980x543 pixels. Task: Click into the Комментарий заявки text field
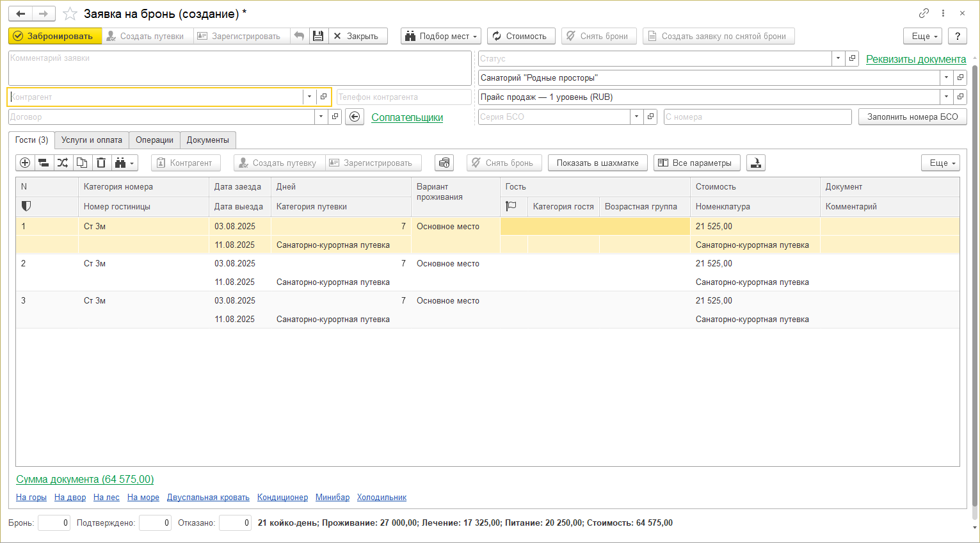click(x=239, y=69)
